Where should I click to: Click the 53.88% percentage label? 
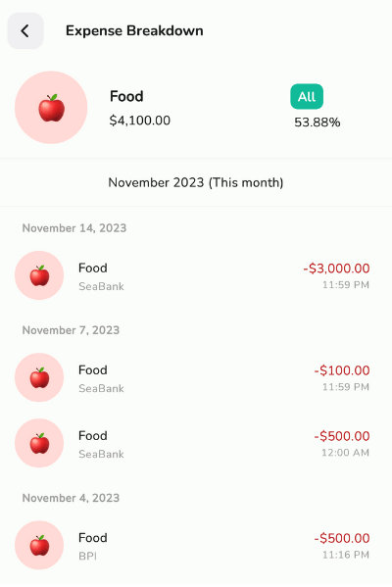(318, 122)
